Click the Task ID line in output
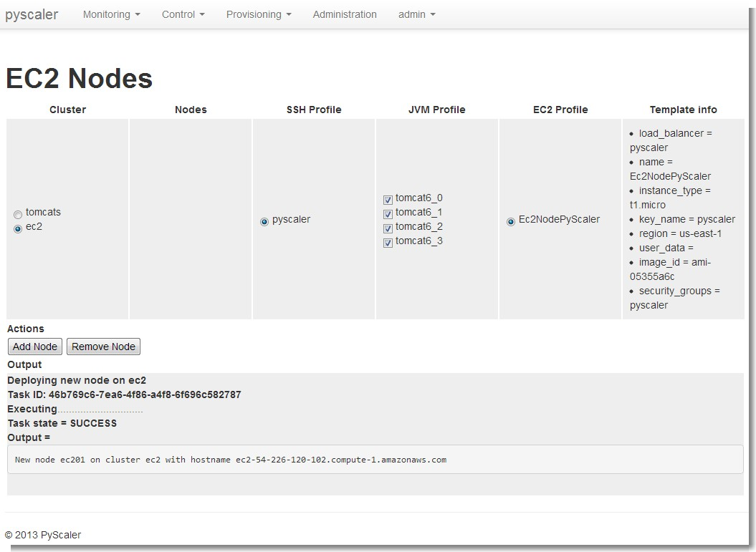 125,394
